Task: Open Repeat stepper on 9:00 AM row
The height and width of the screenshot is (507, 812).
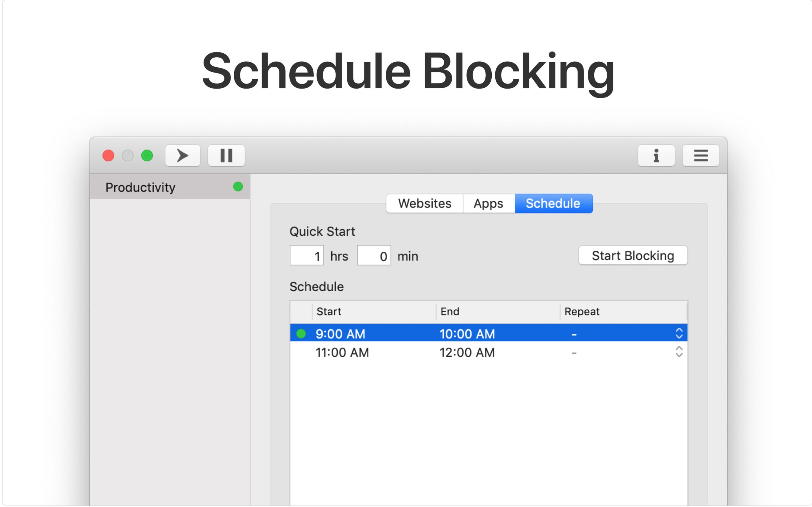Action: pos(679,333)
